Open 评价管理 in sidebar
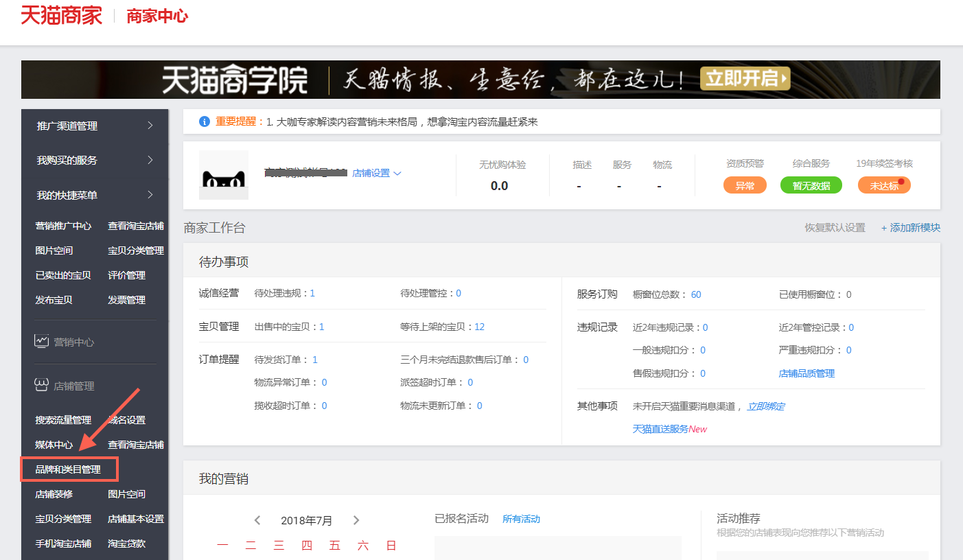The height and width of the screenshot is (560, 963). [x=127, y=275]
